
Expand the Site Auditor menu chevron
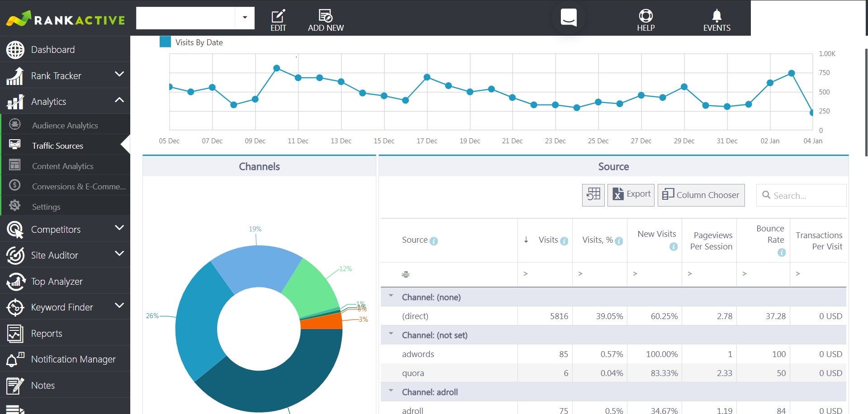pos(119,254)
